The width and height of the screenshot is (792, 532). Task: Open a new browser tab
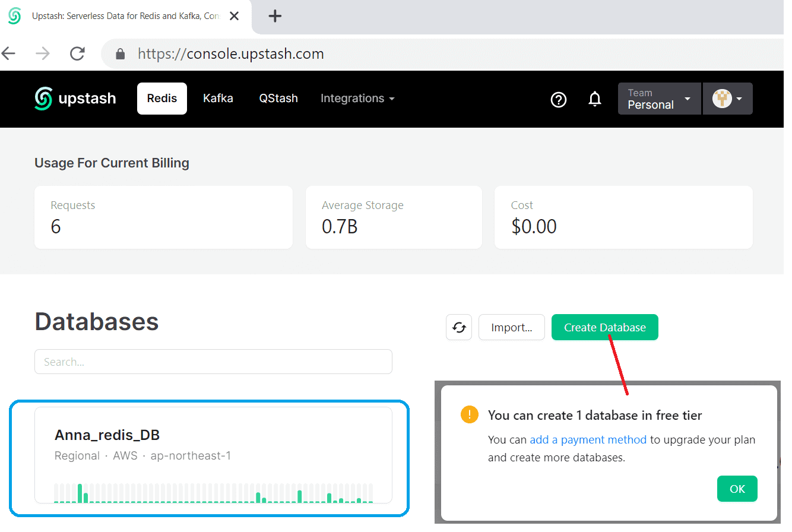[275, 16]
